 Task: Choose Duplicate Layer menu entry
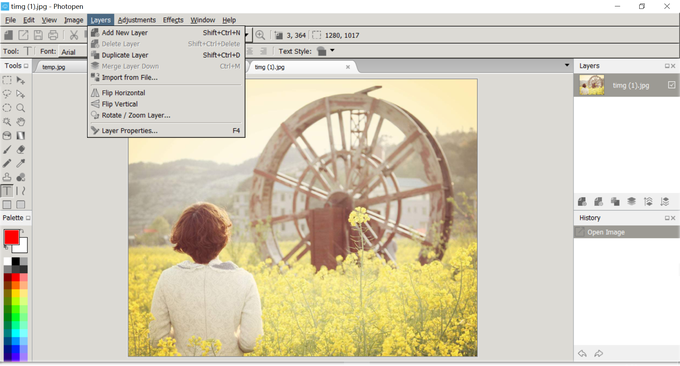166,55
